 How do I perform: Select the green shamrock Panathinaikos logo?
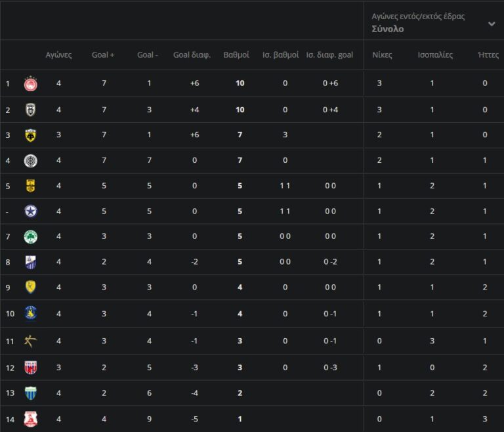point(30,236)
